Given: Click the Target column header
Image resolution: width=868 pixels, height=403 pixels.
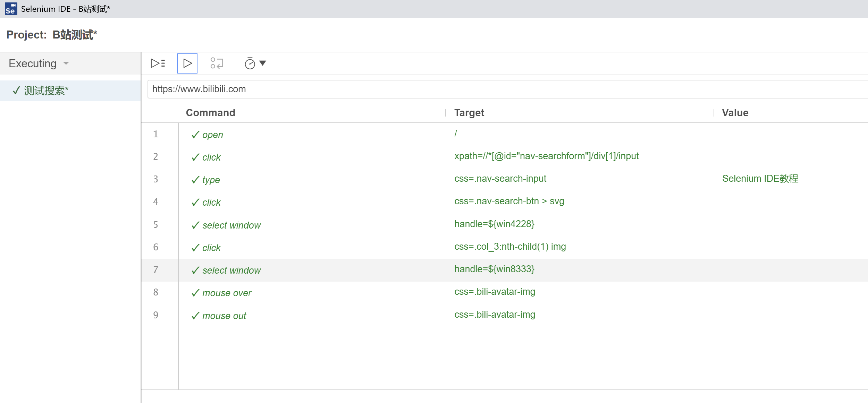Looking at the screenshot, I should point(469,113).
